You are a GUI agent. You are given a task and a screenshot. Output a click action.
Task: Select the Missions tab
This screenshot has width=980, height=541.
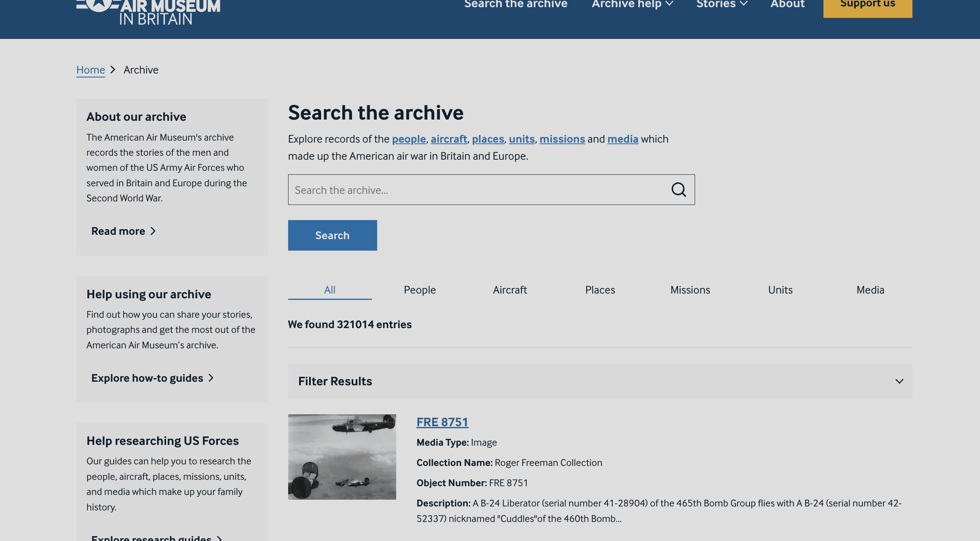pyautogui.click(x=690, y=290)
